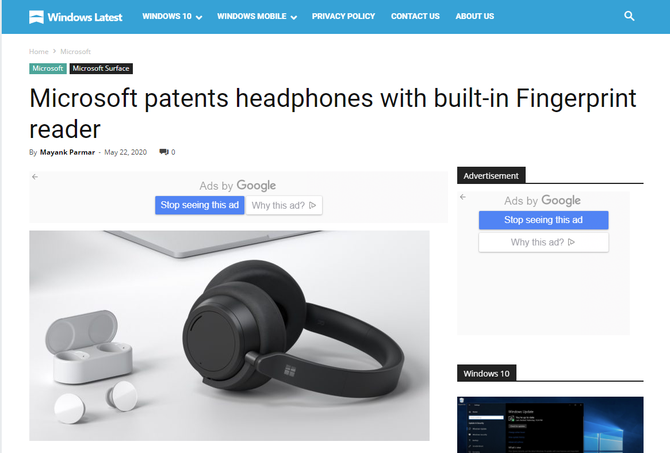Click sidebar 'Stop seeing this ad' button
Image resolution: width=670 pixels, height=453 pixels.
coord(543,220)
